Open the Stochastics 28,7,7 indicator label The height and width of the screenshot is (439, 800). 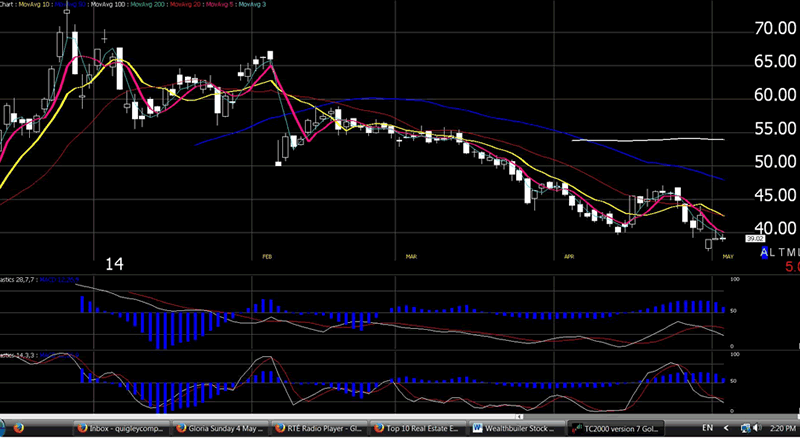[x=18, y=279]
